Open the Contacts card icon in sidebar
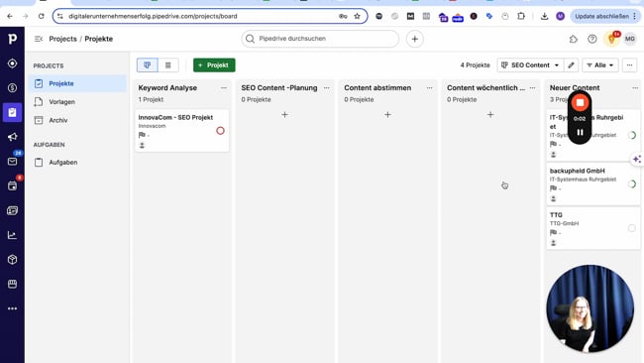The image size is (644, 363). point(12,210)
